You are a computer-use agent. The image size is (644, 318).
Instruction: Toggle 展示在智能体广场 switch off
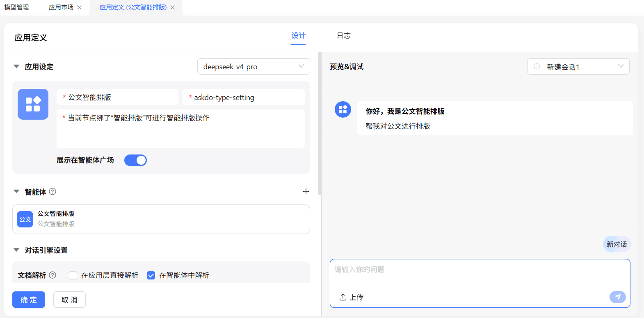click(x=135, y=160)
